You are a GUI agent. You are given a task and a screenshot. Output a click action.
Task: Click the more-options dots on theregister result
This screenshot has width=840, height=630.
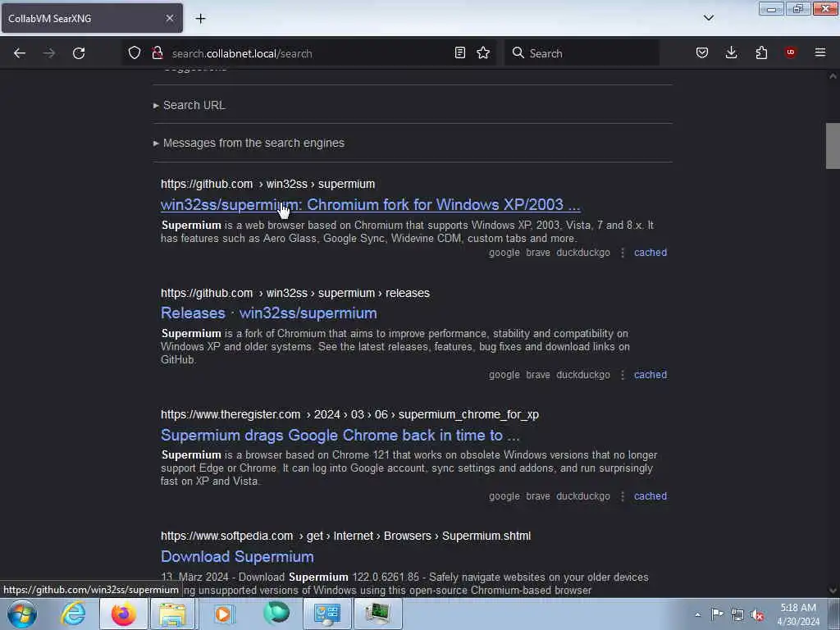(x=622, y=496)
